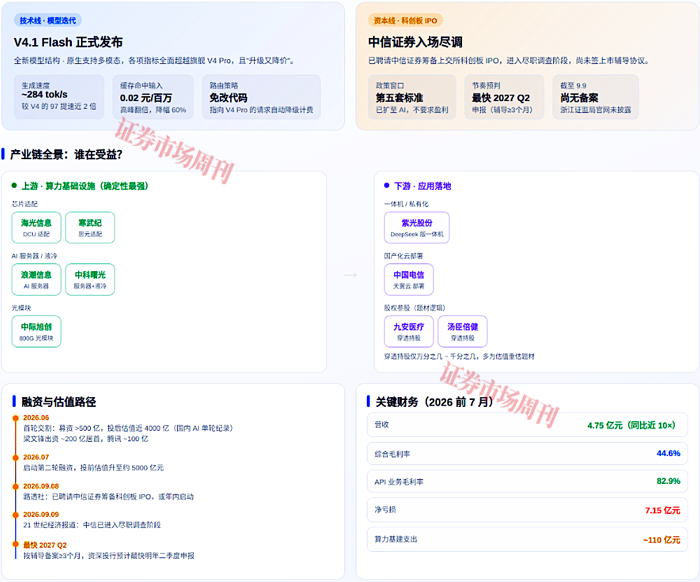Viewport: 700px width, 582px height.
Task: Select the 紫光股份 company chip
Action: 417,228
